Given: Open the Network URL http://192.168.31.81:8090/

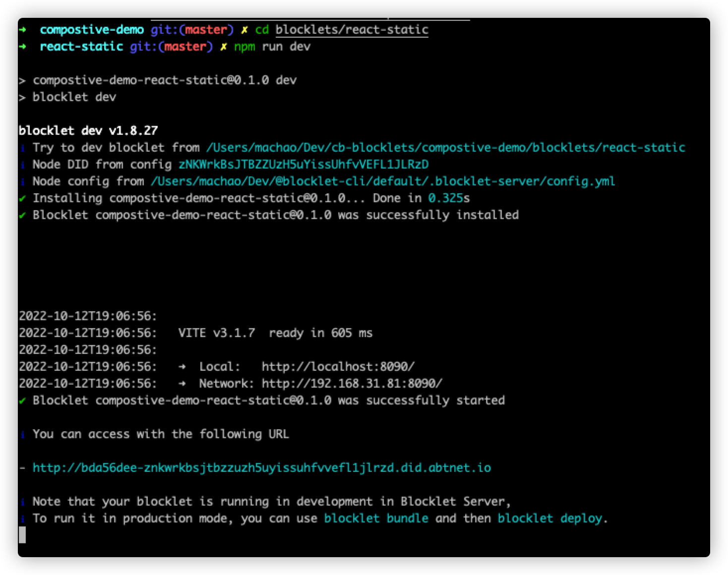Looking at the screenshot, I should tap(352, 384).
